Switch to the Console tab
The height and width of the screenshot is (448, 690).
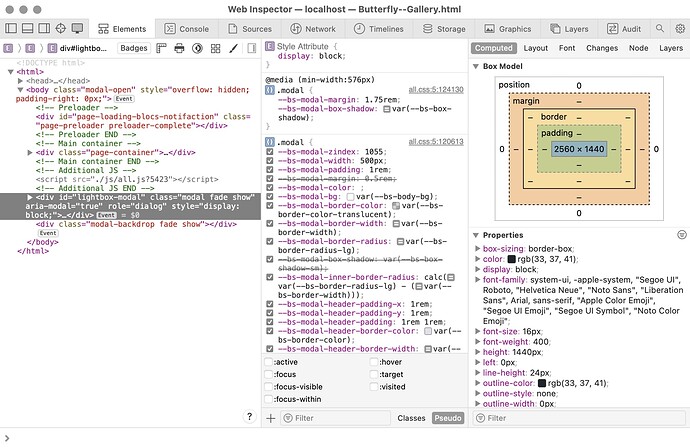(x=187, y=30)
